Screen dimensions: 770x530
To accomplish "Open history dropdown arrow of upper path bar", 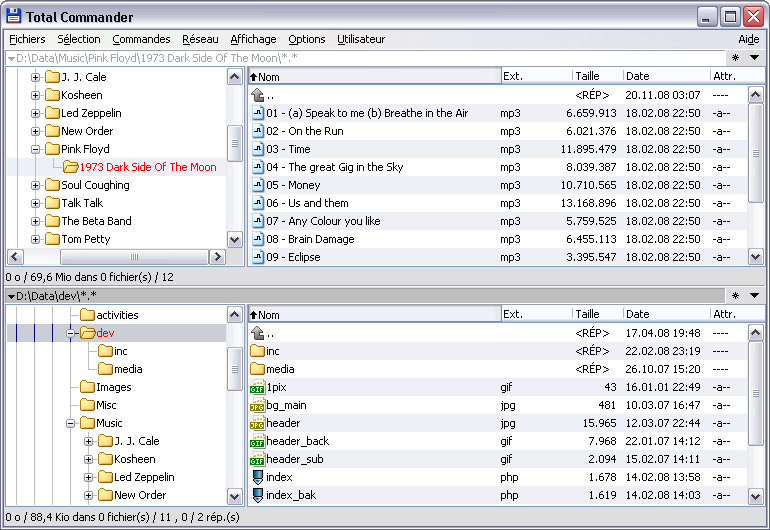I will (755, 58).
